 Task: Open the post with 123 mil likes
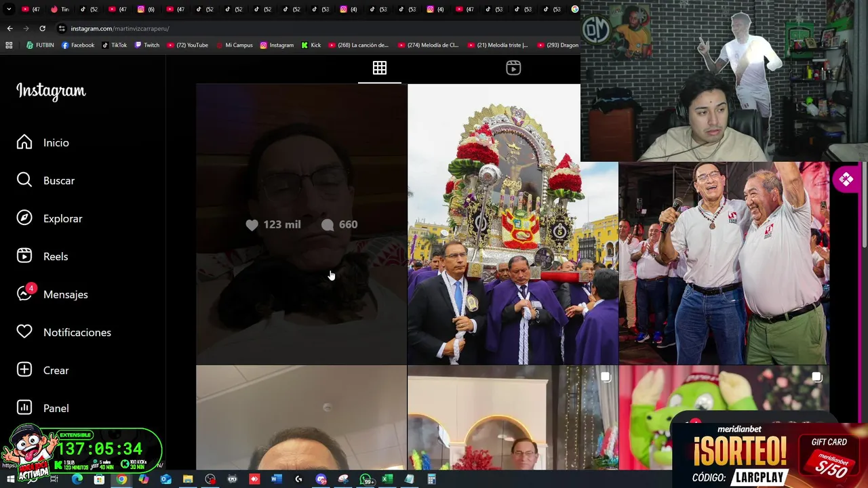coord(301,224)
